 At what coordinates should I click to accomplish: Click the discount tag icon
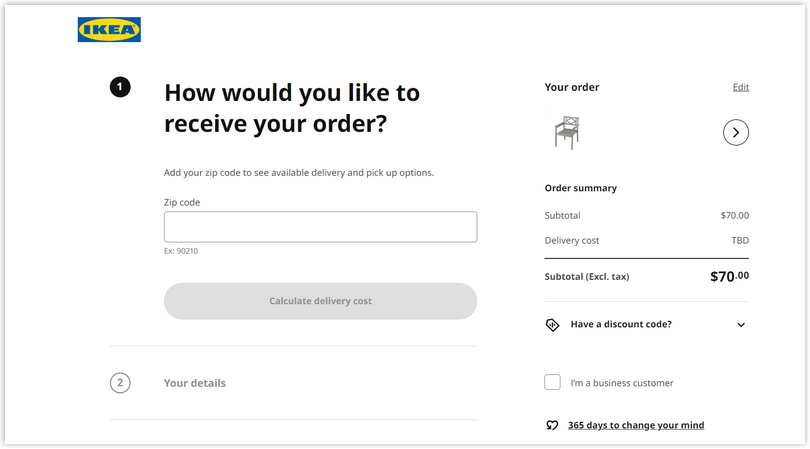(x=552, y=324)
